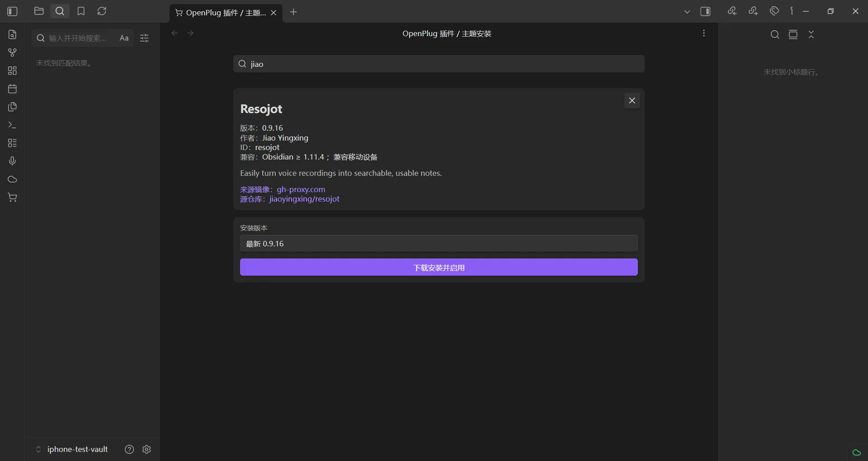The height and width of the screenshot is (461, 868).
Task: Click green cloud sync status icon
Action: (856, 452)
